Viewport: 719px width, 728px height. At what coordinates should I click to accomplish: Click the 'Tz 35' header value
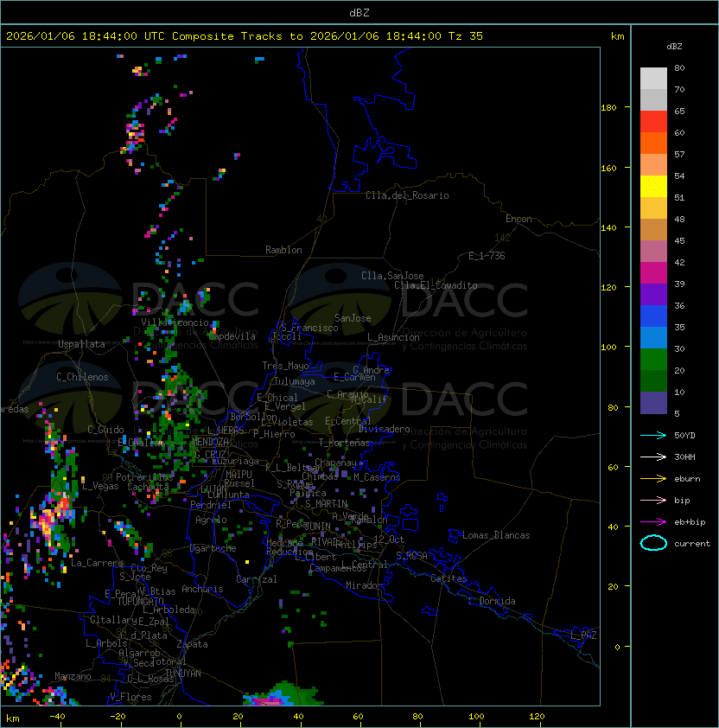466,35
